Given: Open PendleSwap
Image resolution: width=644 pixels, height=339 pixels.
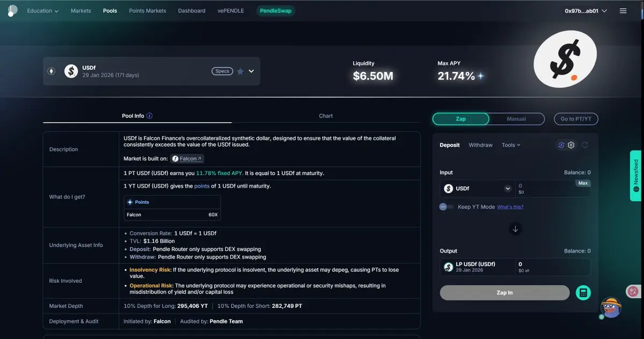Looking at the screenshot, I should (x=275, y=11).
